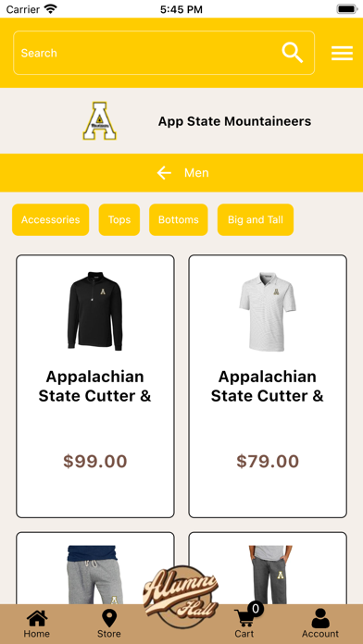Tap the App State Mountaineers logo

coord(99,120)
